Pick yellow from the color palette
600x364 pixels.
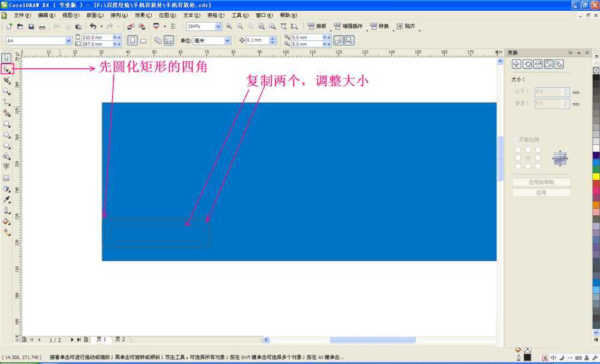(595, 178)
